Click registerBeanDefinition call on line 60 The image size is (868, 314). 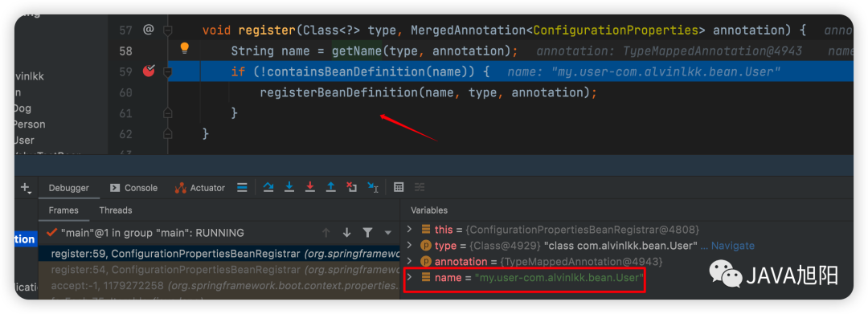click(x=338, y=92)
